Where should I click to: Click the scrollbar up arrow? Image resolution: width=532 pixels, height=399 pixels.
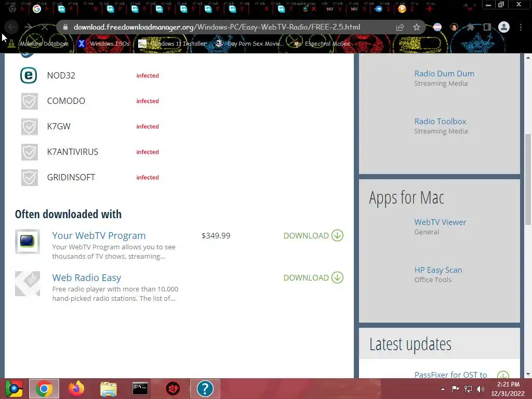pos(528,57)
